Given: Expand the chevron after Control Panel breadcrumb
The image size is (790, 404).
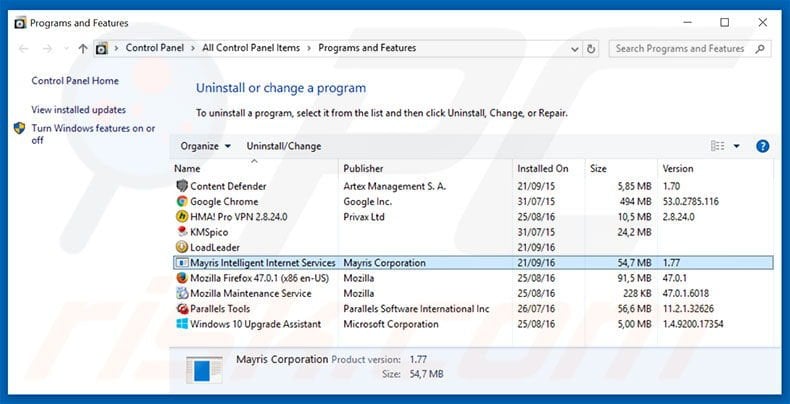Looking at the screenshot, I should pyautogui.click(x=194, y=48).
